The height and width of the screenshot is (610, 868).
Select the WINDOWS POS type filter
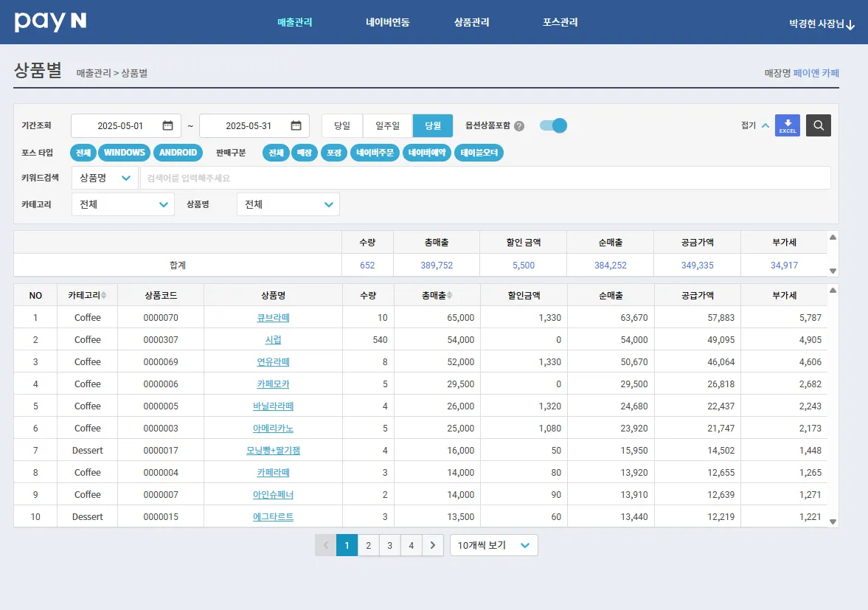[x=124, y=153]
